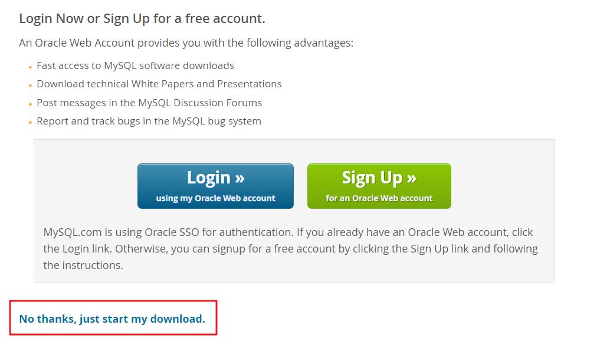Click the blue Login button

pyautogui.click(x=215, y=185)
